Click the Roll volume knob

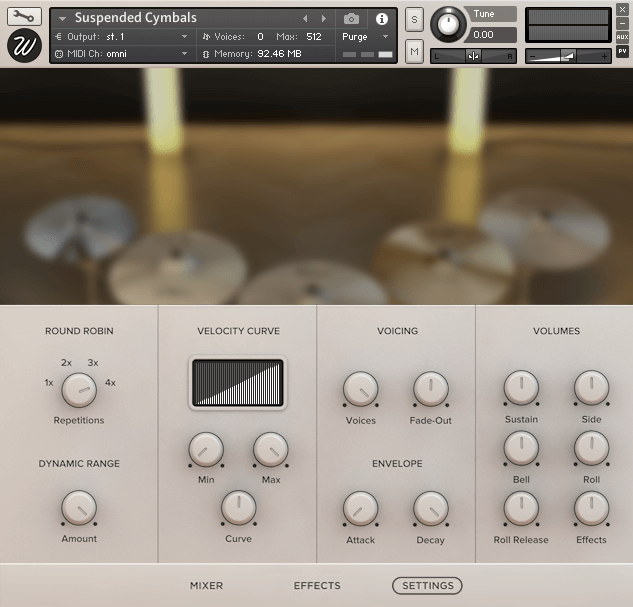click(591, 448)
